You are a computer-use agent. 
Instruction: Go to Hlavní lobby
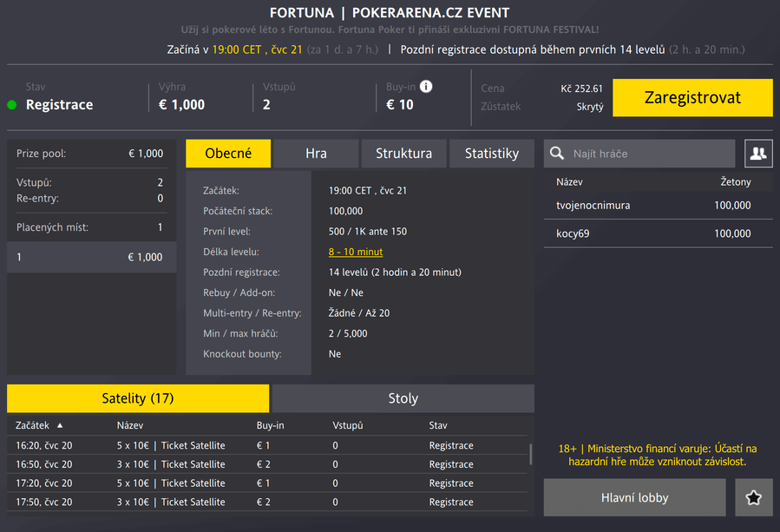point(635,497)
